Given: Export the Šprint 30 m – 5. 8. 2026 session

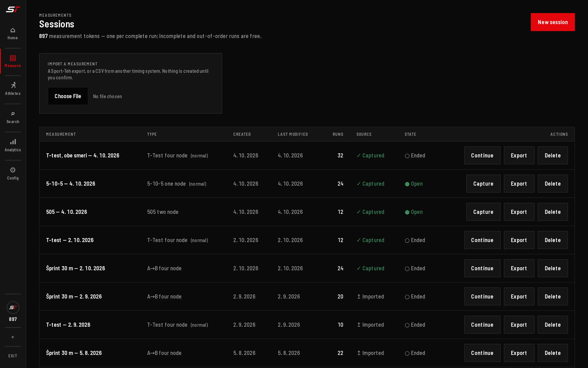Looking at the screenshot, I should 519,353.
